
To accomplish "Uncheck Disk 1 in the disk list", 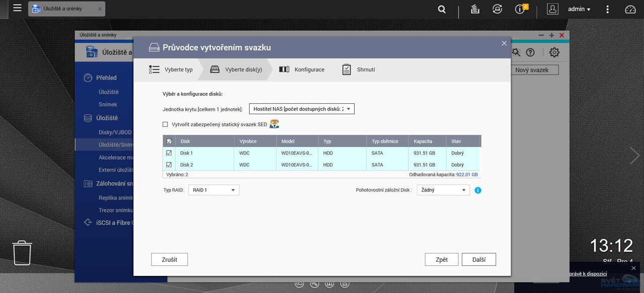I will 169,153.
